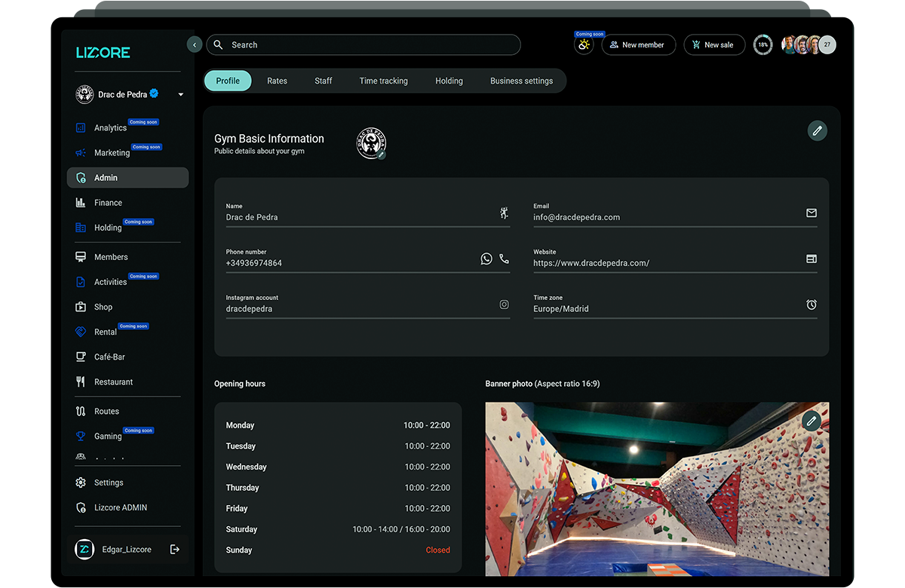Click the Instagram icon in account field

(504, 305)
